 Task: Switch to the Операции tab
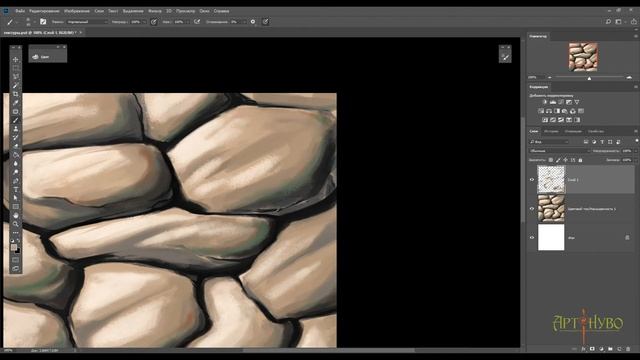pos(573,131)
